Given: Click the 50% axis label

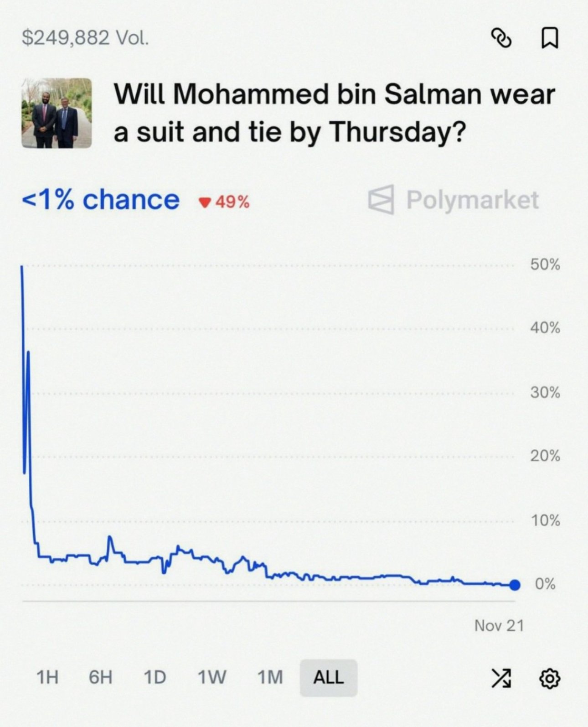Looking at the screenshot, I should tap(545, 265).
